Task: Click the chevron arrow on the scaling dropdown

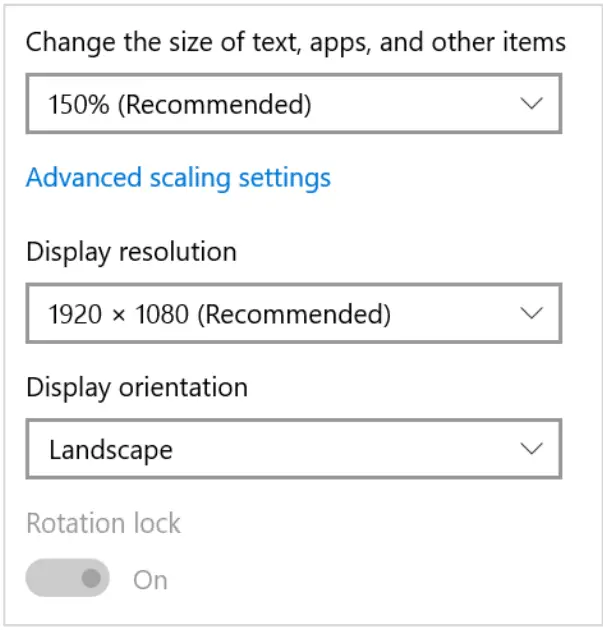Action: click(x=531, y=103)
